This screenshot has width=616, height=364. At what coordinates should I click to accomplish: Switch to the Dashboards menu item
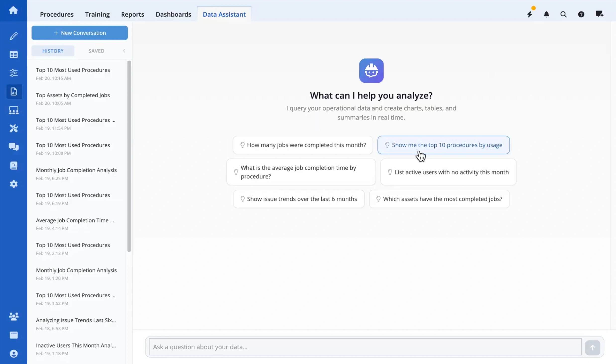pos(174,14)
